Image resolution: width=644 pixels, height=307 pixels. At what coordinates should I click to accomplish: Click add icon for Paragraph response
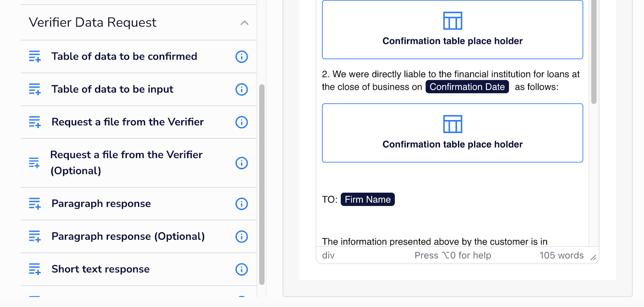35,204
